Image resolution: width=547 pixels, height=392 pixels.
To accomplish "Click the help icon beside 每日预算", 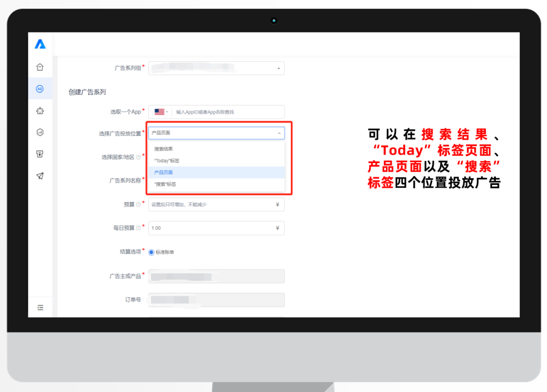I will pos(138,228).
